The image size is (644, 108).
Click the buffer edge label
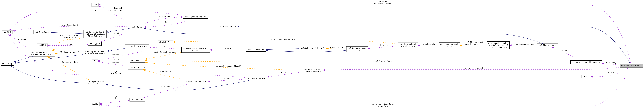point(165,22)
